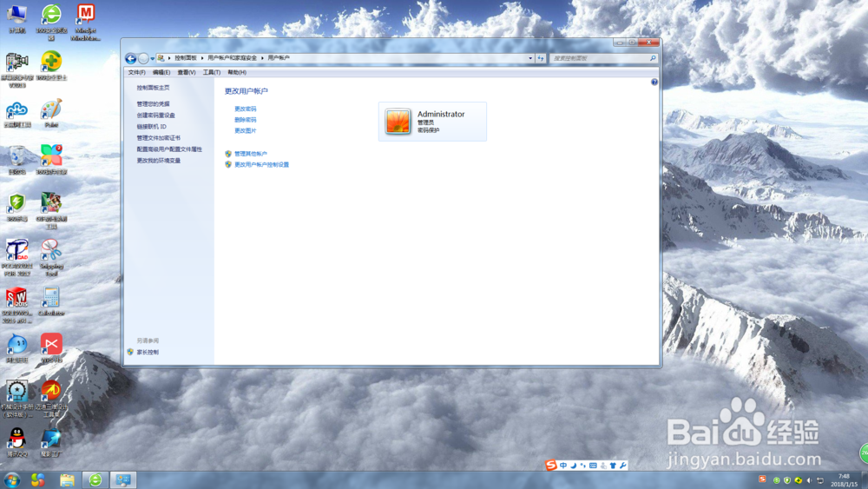Click the Sogou S logo on the IME bar
The width and height of the screenshot is (868, 489).
[x=551, y=466]
